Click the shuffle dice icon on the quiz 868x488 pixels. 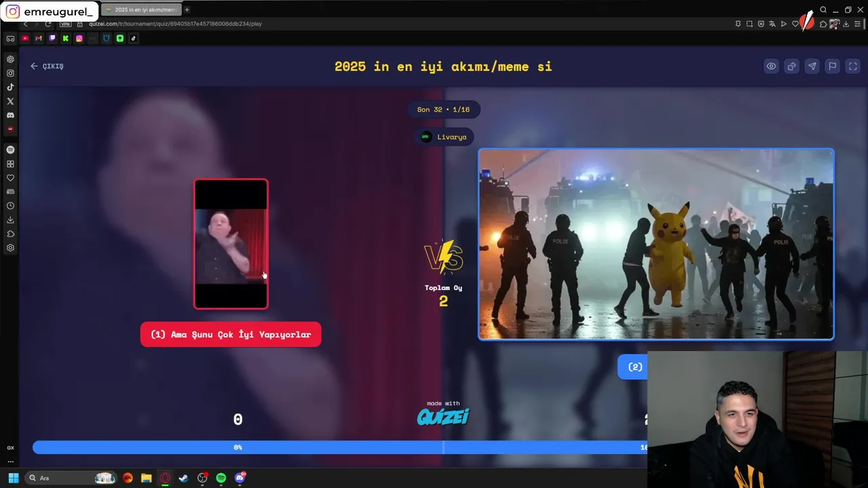coord(791,66)
